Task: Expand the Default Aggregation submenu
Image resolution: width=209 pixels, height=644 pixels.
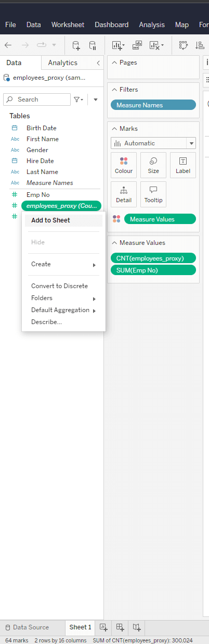Action: click(63, 310)
